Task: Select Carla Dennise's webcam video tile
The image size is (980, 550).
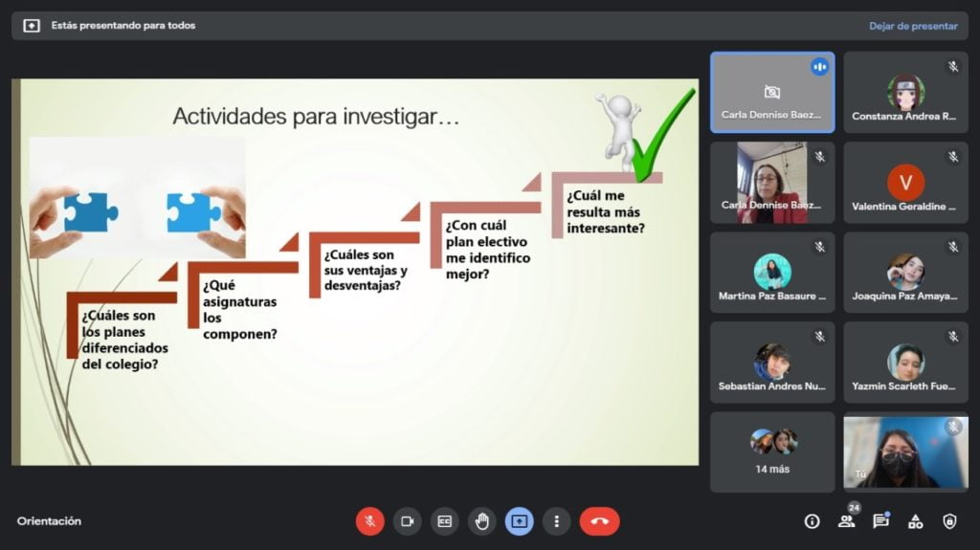Action: click(x=772, y=183)
